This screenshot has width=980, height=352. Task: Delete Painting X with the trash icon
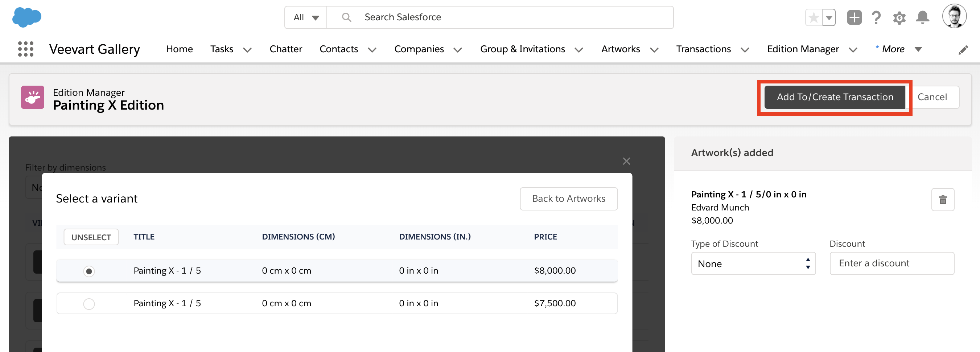pos(942,199)
